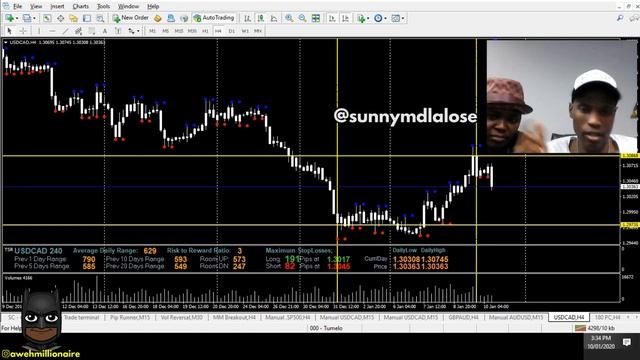Open the Data Window icon
This screenshot has width=640, height=360.
pos(60,18)
